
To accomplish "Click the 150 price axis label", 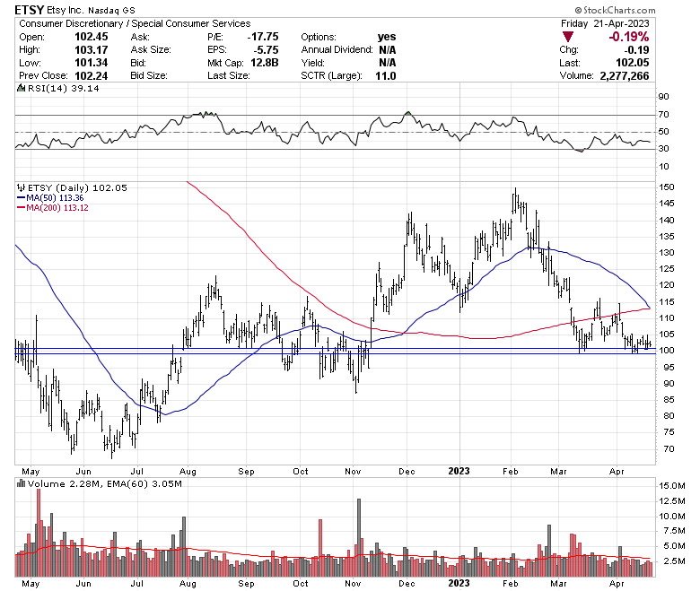I will point(667,187).
